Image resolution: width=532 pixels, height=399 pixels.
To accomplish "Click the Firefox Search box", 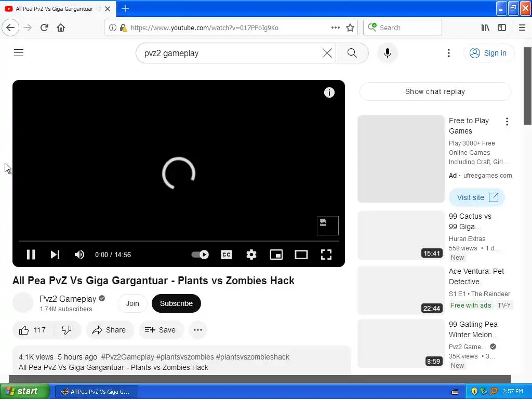I will [403, 28].
